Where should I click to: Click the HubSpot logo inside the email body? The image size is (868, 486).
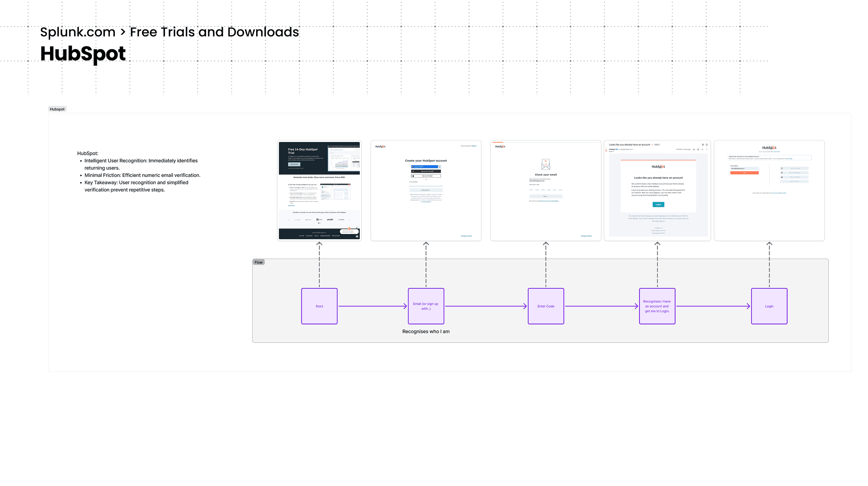tap(658, 166)
